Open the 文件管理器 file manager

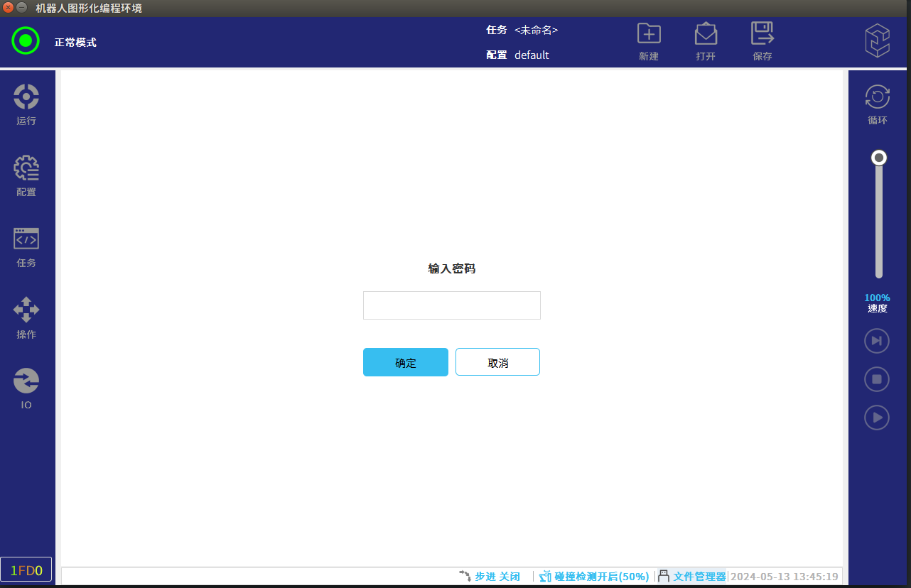tap(692, 577)
